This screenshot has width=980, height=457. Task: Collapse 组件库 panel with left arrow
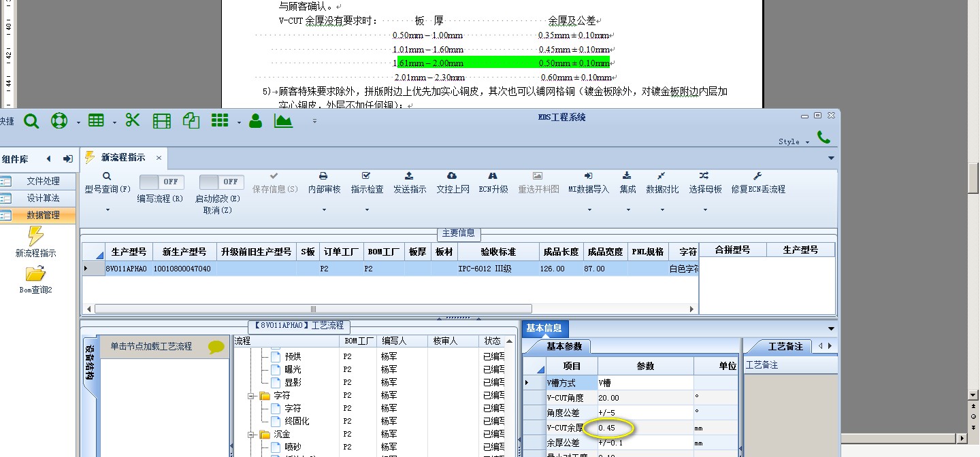48,158
